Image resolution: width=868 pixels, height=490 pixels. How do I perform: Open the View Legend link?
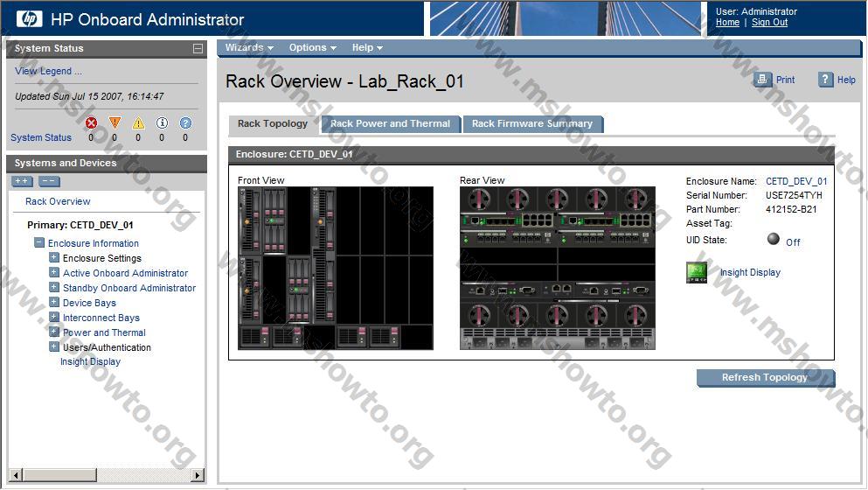click(48, 71)
